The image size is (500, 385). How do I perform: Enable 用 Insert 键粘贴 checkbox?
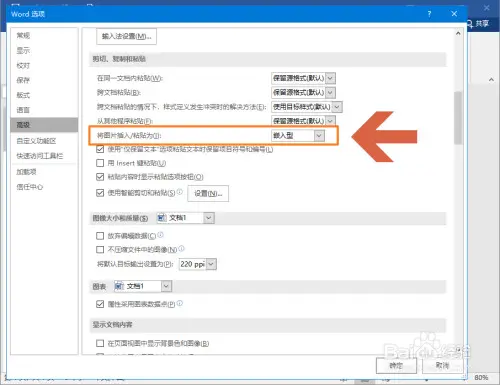[100, 163]
